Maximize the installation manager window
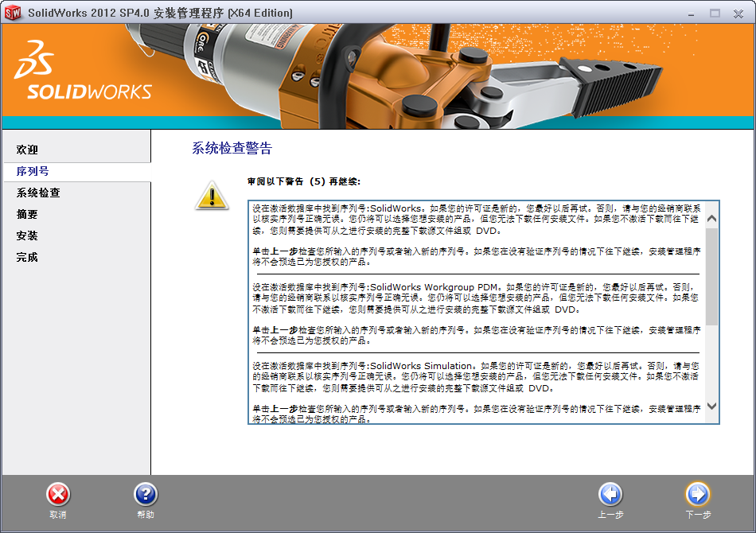This screenshot has height=533, width=756. [715, 14]
